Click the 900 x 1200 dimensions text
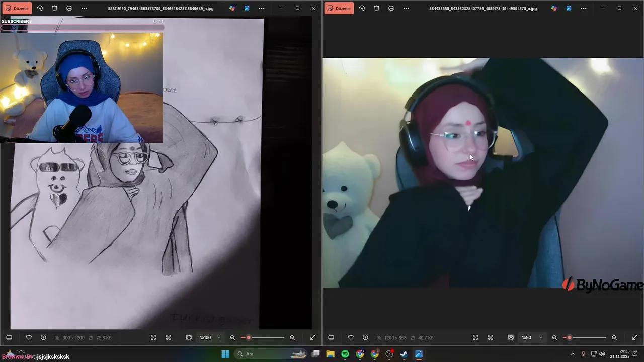The width and height of the screenshot is (644, 362). click(72, 338)
